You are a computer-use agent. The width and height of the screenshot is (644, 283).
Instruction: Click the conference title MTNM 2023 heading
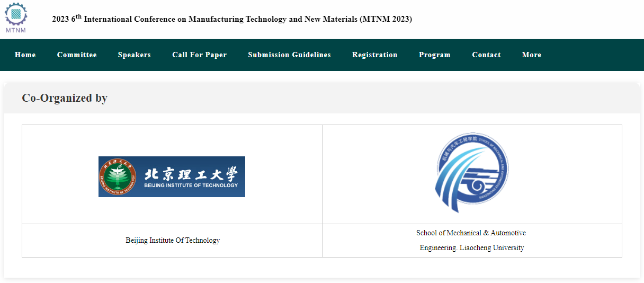click(x=232, y=19)
